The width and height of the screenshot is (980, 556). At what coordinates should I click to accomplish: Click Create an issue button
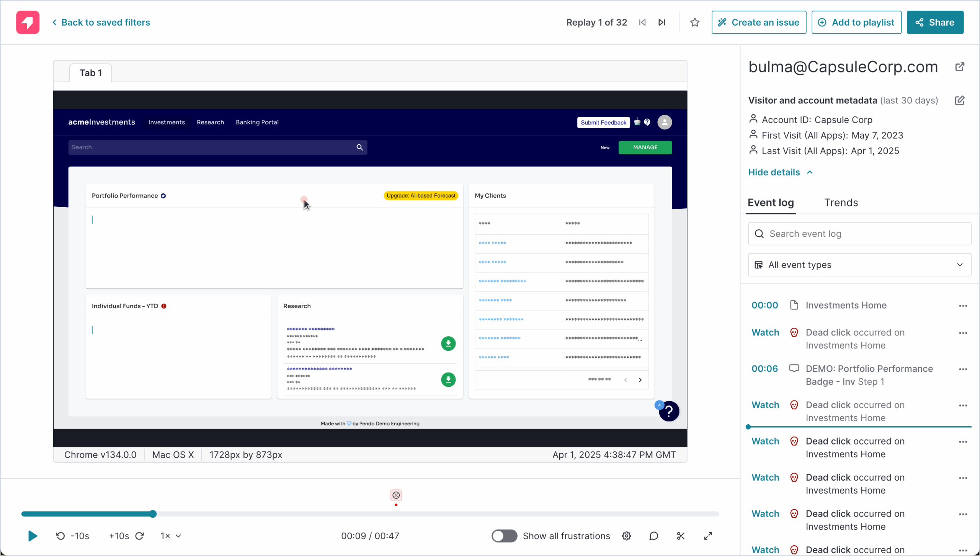pos(758,22)
